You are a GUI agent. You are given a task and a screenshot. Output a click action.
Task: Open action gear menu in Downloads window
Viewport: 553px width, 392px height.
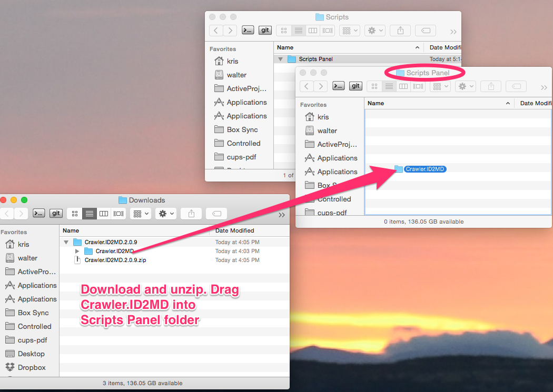pos(166,214)
